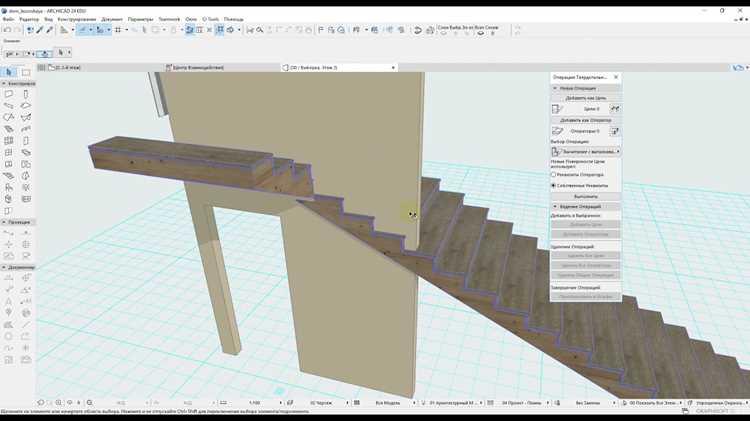Click the Выполнить button
750x421 pixels.
[586, 197]
